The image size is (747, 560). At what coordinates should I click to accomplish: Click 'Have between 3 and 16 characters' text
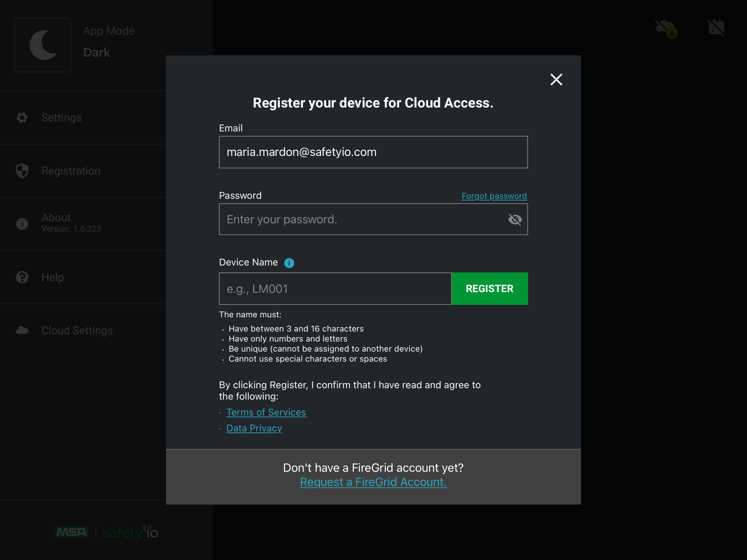tap(296, 329)
